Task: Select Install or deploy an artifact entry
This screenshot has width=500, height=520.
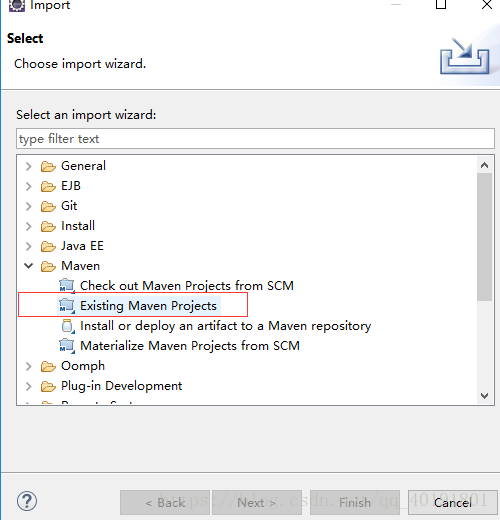Action: 226,326
